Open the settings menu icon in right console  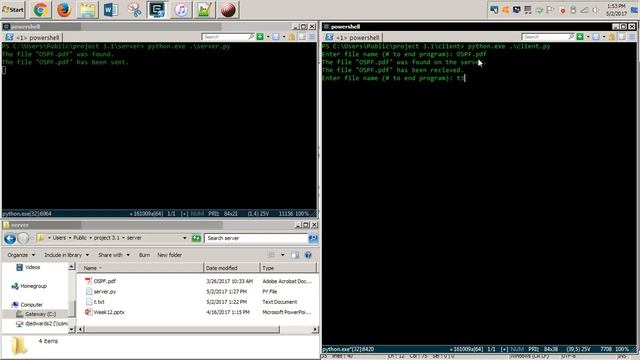[632, 37]
